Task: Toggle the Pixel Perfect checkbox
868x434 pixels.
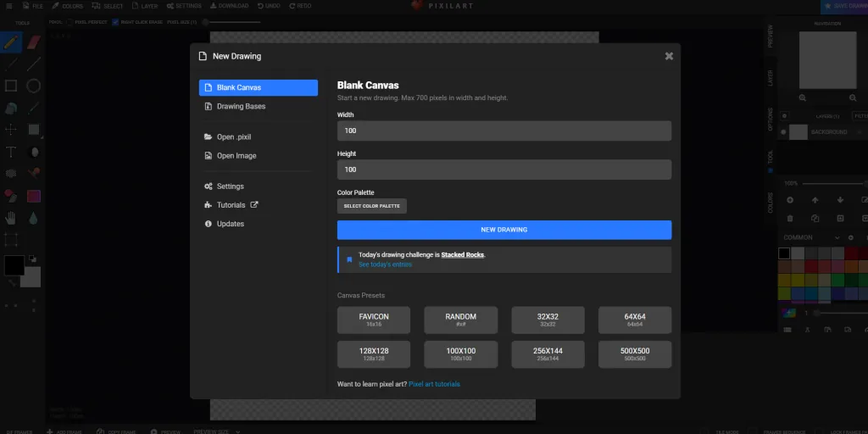Action: (x=70, y=22)
